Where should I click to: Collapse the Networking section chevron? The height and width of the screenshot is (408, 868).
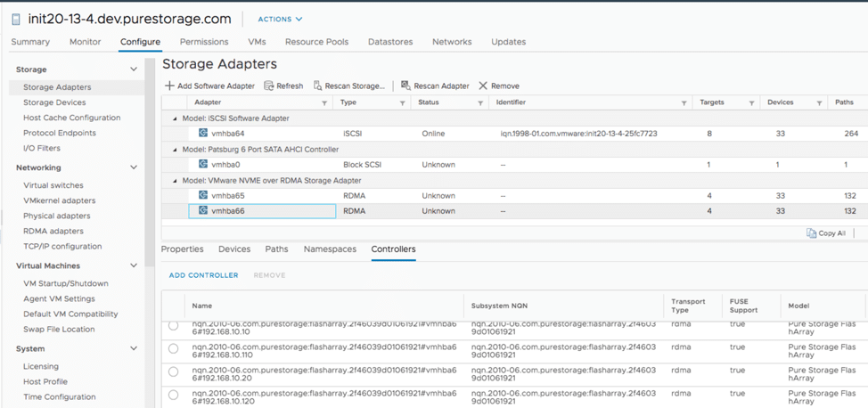point(134,167)
